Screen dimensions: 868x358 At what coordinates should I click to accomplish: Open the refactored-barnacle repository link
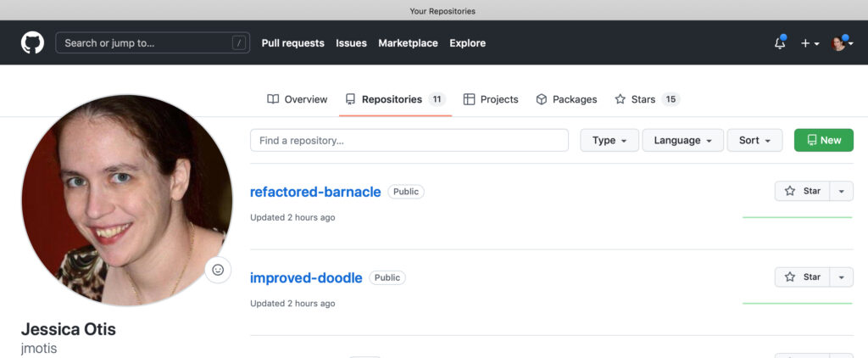[x=315, y=192]
